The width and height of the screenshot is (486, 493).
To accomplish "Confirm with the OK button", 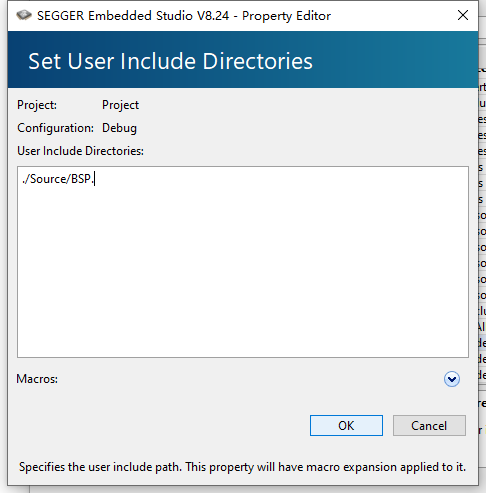I will [x=346, y=425].
